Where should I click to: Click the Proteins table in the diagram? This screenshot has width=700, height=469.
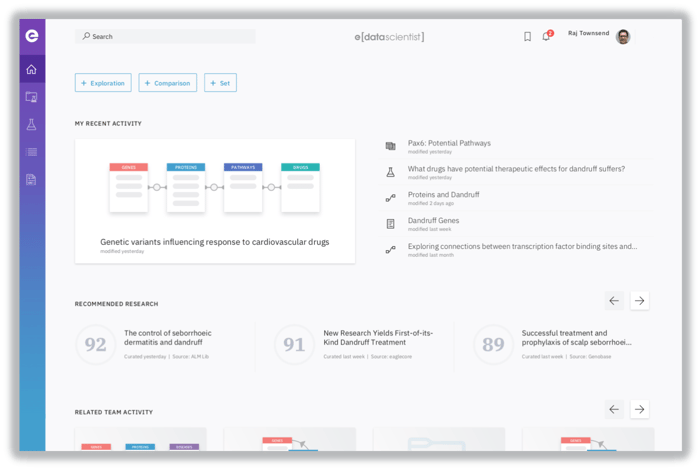pos(186,187)
